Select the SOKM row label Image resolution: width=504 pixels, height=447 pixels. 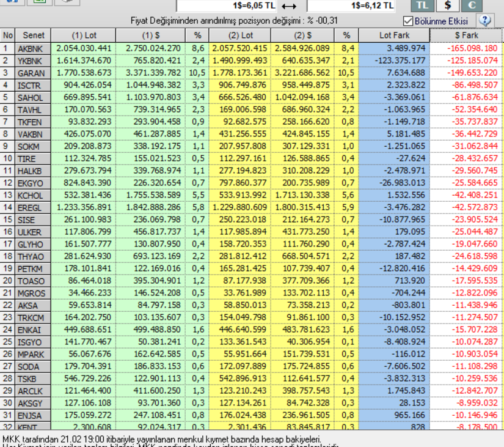[x=33, y=147]
